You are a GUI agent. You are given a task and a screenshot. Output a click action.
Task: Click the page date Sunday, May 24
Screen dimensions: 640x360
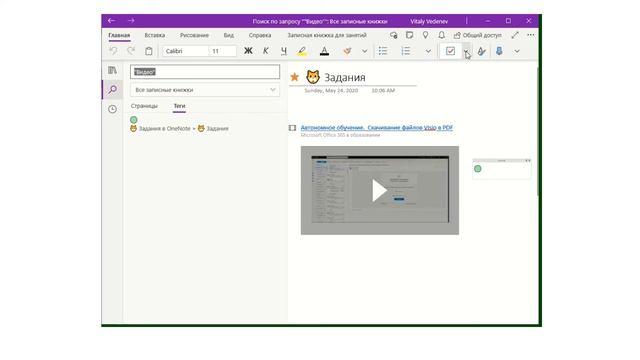(331, 91)
